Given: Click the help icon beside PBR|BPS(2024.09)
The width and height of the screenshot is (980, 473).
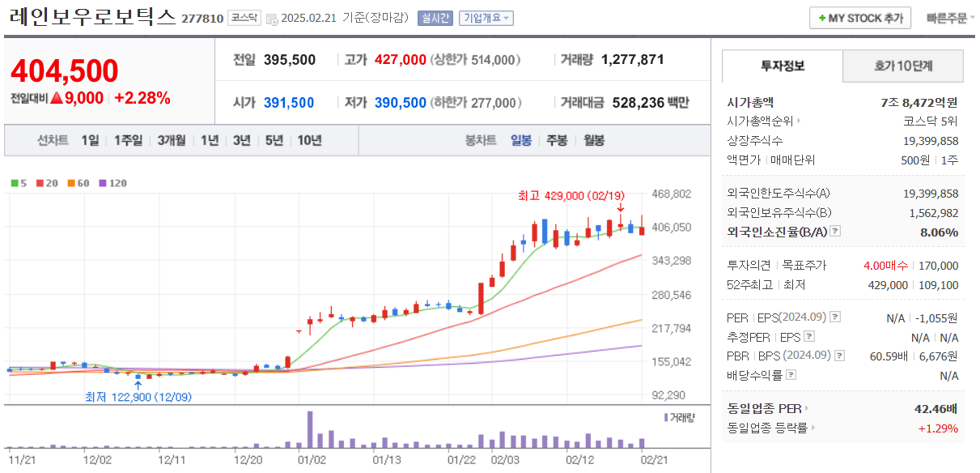Looking at the screenshot, I should 838,356.
